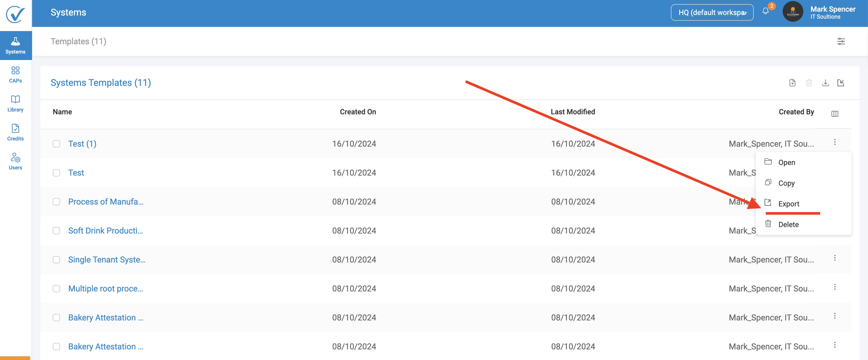Click the import icon in templates toolbar

tap(841, 83)
